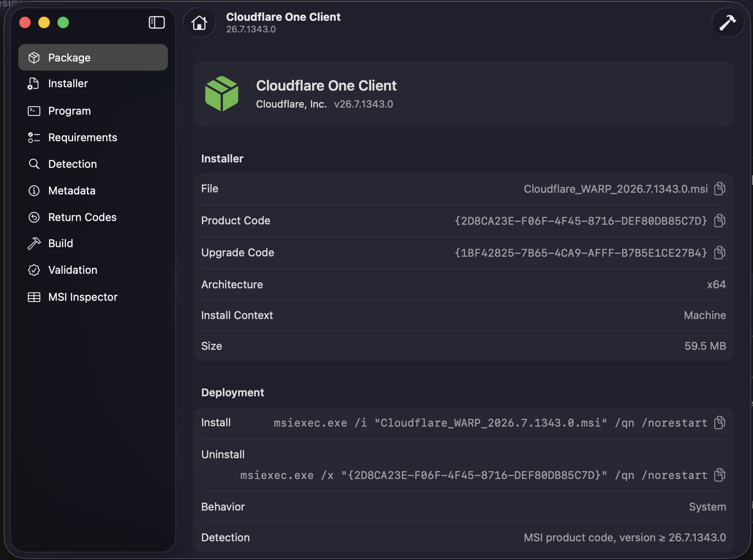Viewport: 753px width, 560px height.
Task: Click the msiexec /x uninstall command text
Action: pos(474,475)
